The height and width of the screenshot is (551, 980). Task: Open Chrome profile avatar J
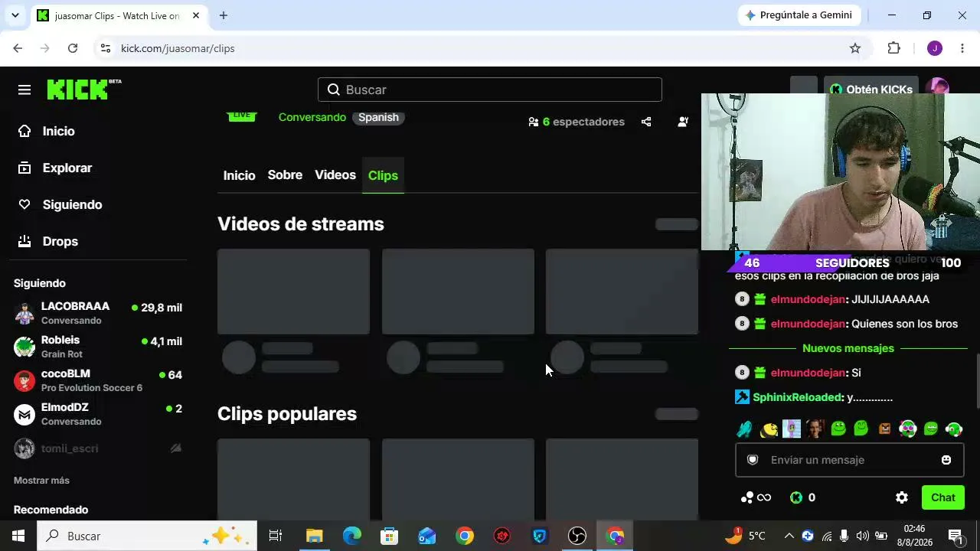tap(934, 48)
